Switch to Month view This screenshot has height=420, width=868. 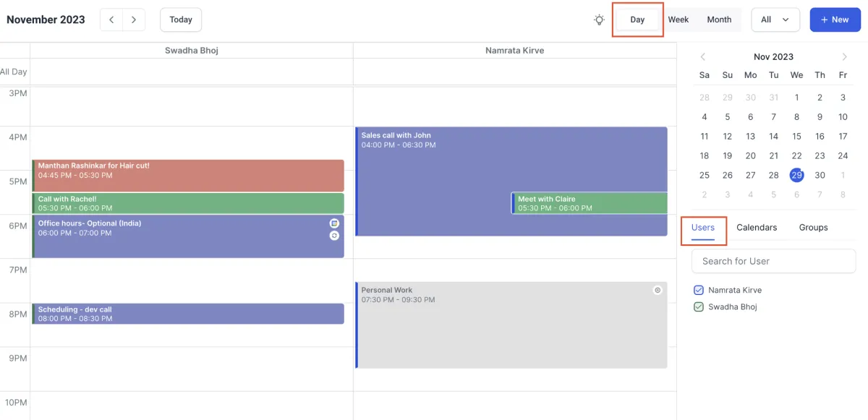[x=719, y=20]
